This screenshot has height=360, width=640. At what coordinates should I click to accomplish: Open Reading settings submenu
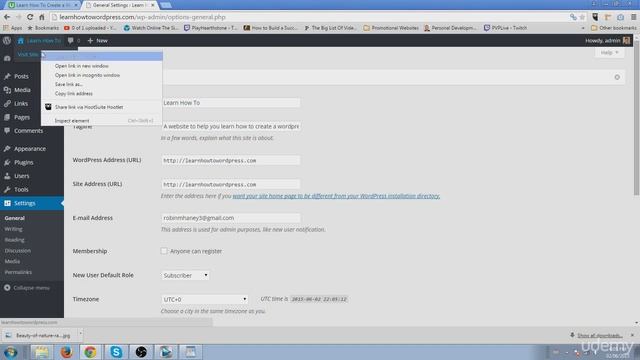click(x=15, y=240)
